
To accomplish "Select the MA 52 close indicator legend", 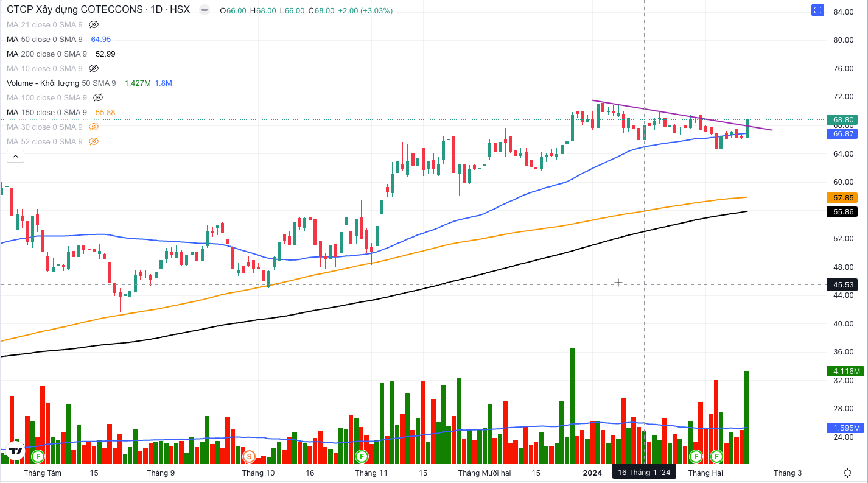I will (x=44, y=141).
